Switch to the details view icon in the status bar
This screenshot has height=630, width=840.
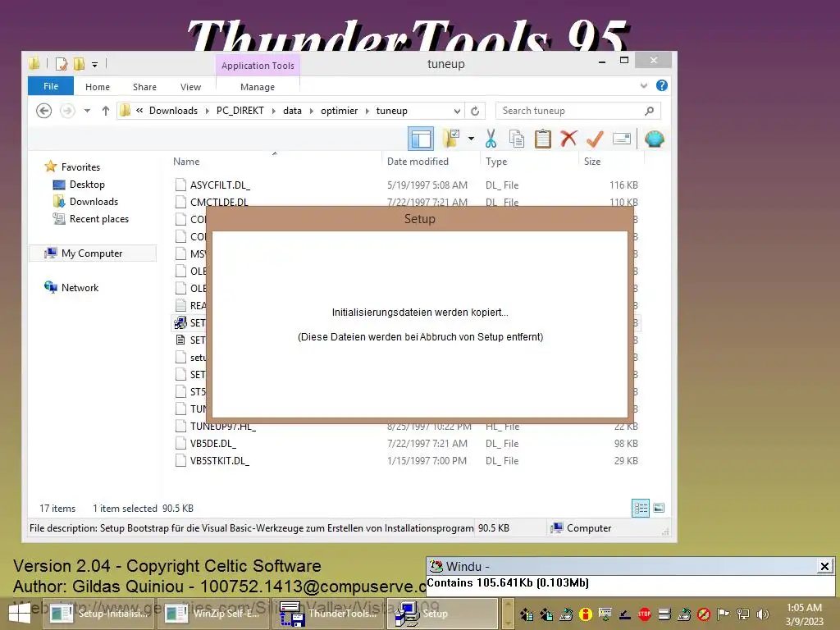641,508
